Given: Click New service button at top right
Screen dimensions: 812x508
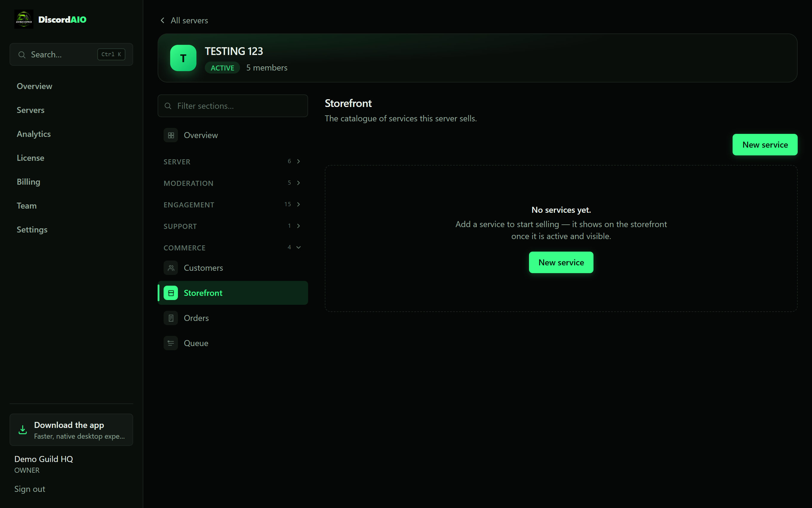Looking at the screenshot, I should pos(765,144).
